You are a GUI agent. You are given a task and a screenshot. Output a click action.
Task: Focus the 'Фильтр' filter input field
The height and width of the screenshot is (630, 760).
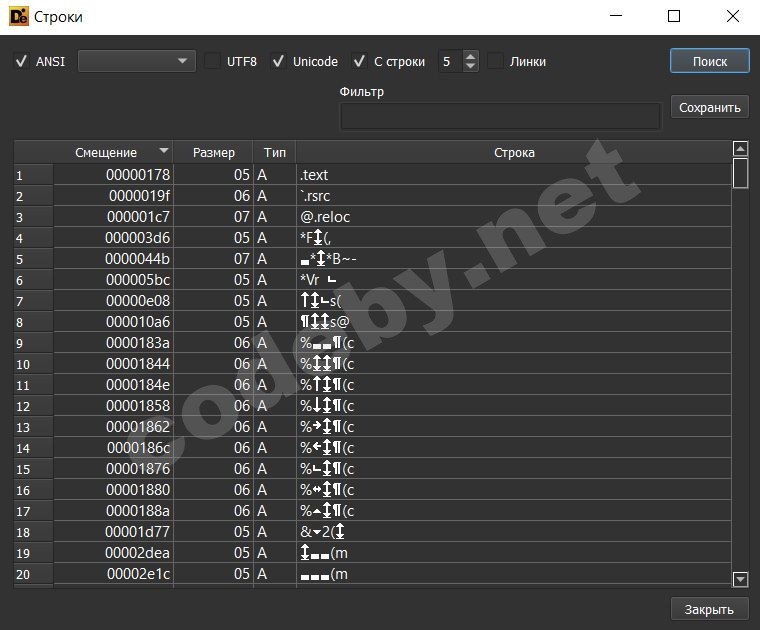click(x=501, y=116)
